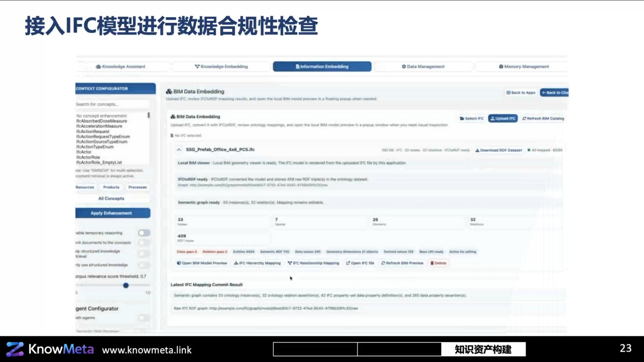Image resolution: width=644 pixels, height=362 pixels.
Task: Select IfcActor in the concept list
Action: point(84,152)
